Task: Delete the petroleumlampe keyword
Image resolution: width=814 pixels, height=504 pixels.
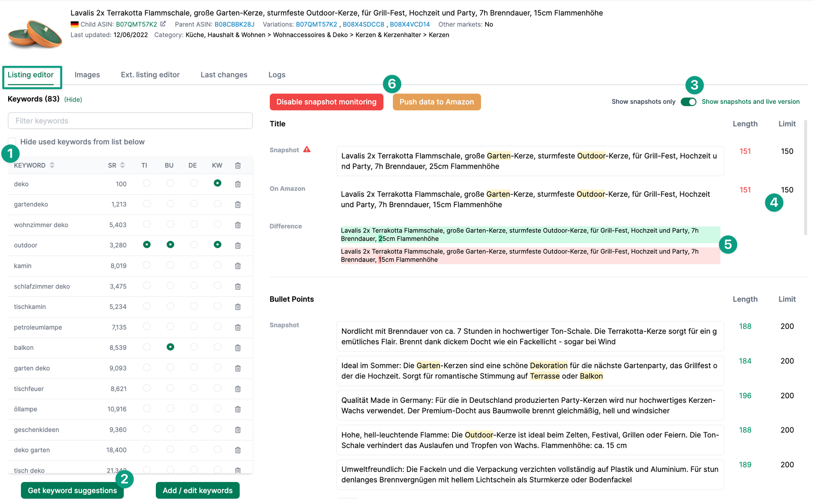Action: (238, 327)
